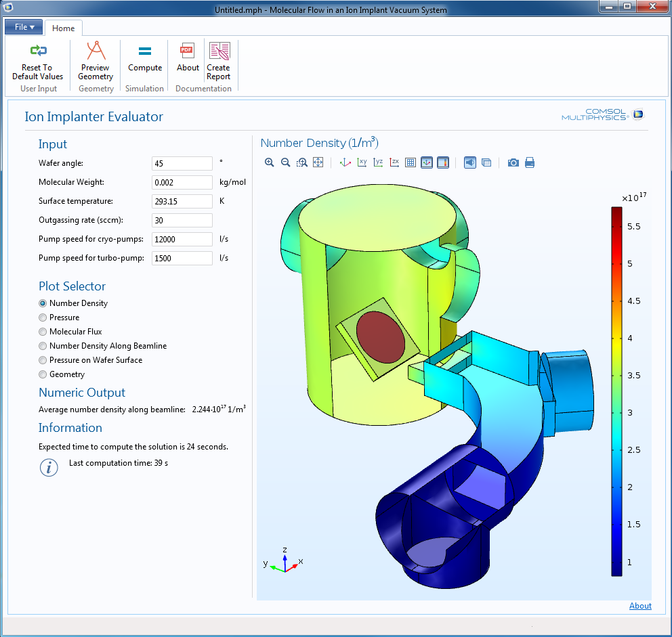Switch to the xy view
672x637 pixels.
(x=362, y=162)
